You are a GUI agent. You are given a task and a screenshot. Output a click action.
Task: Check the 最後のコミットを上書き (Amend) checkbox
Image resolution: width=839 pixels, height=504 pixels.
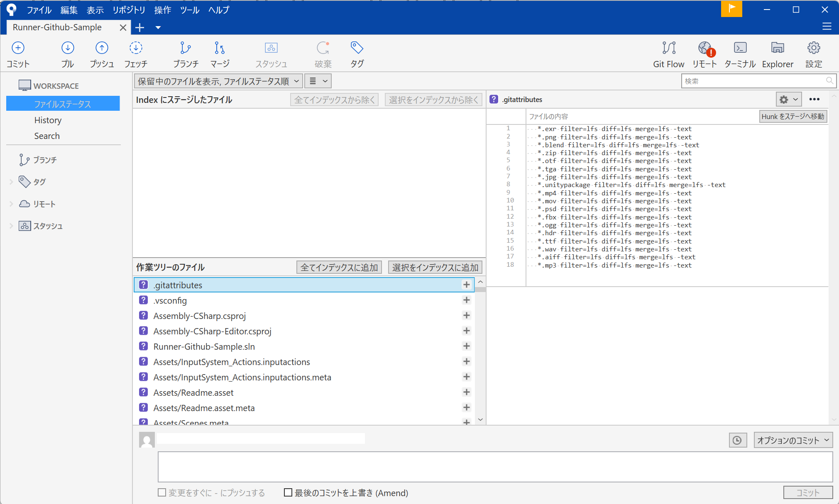click(288, 492)
